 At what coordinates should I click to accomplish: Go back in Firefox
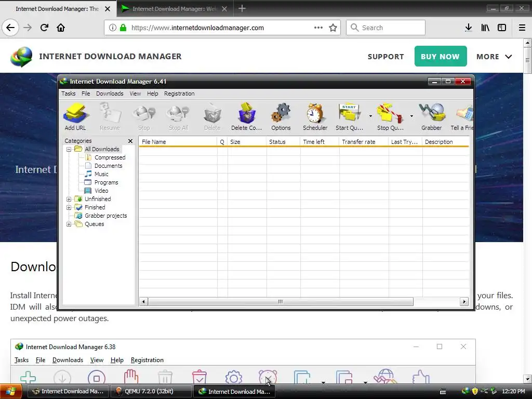click(x=10, y=28)
